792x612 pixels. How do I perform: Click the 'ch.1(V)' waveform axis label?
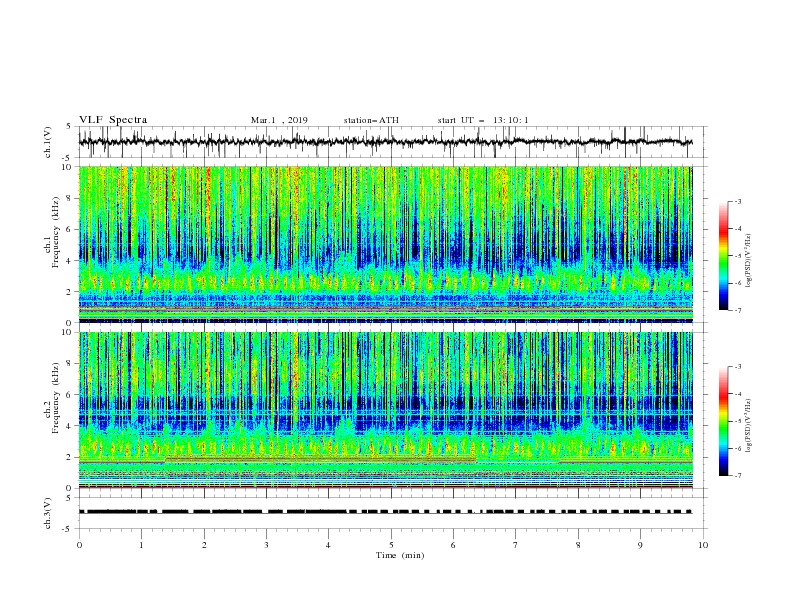coord(48,142)
